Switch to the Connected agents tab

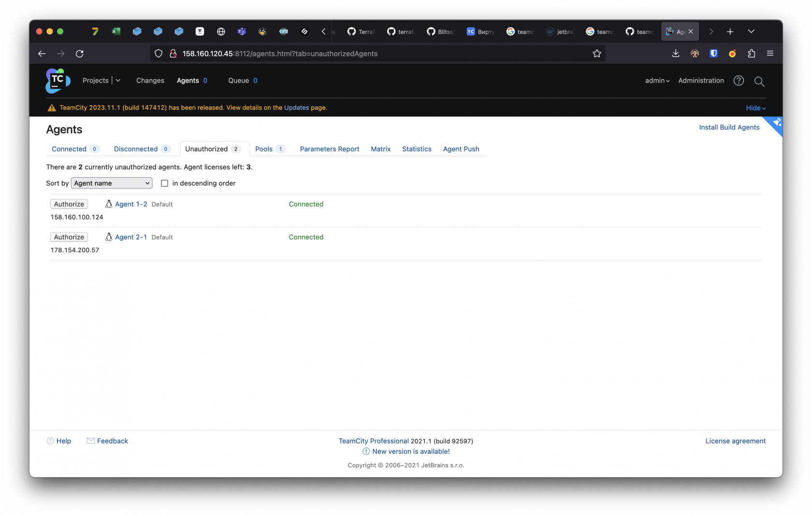tap(69, 149)
